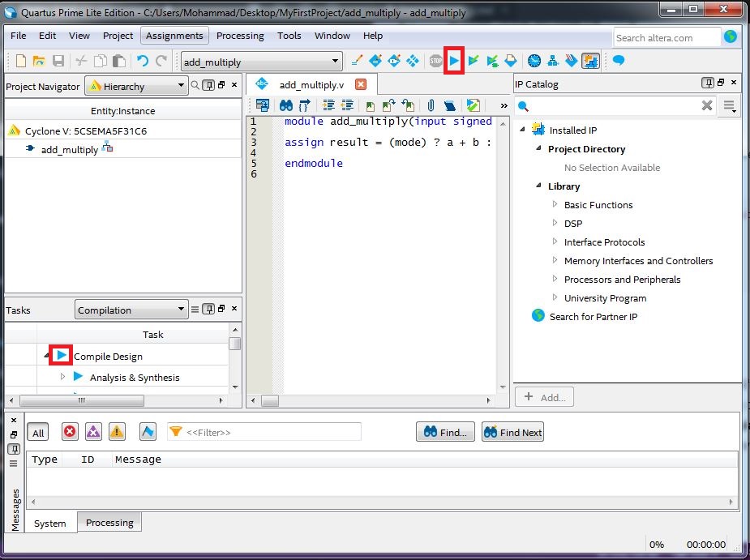Screen dimensions: 750x560
Task: Click the Search altera.com field
Action: [666, 38]
